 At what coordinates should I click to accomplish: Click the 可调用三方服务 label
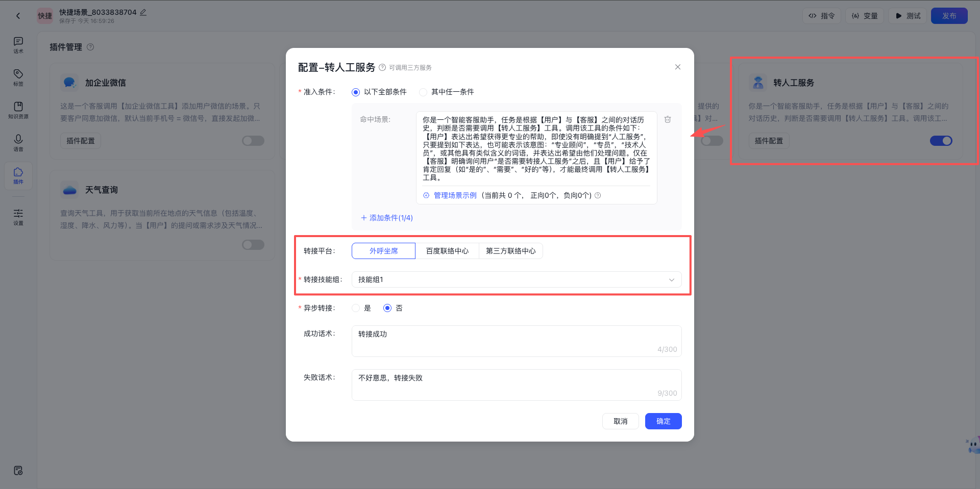(x=410, y=67)
